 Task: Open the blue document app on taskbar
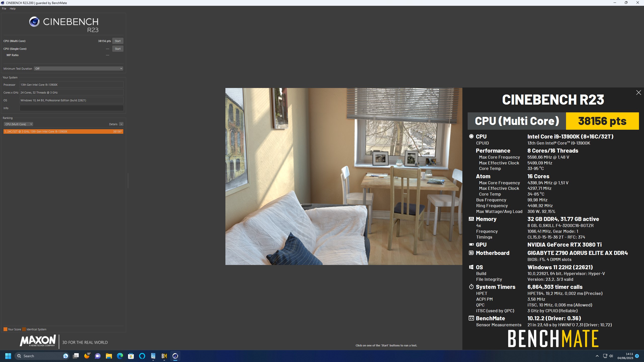tap(153, 356)
